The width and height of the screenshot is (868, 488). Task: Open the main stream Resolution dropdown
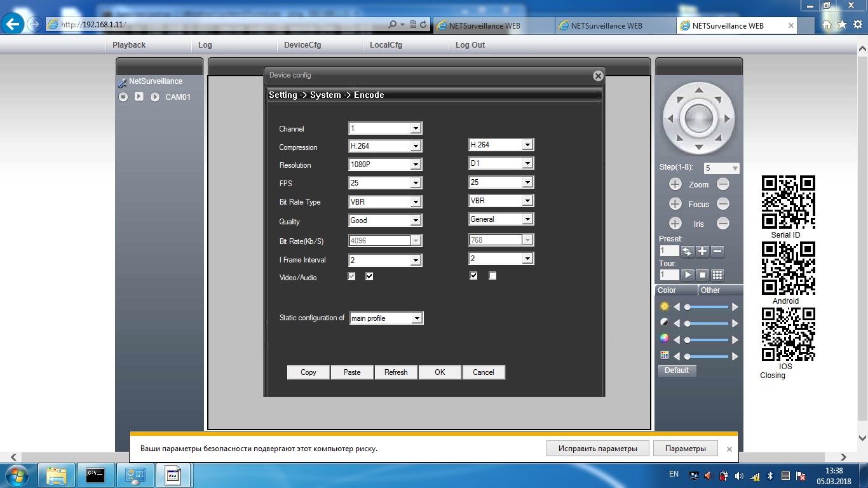click(x=385, y=165)
